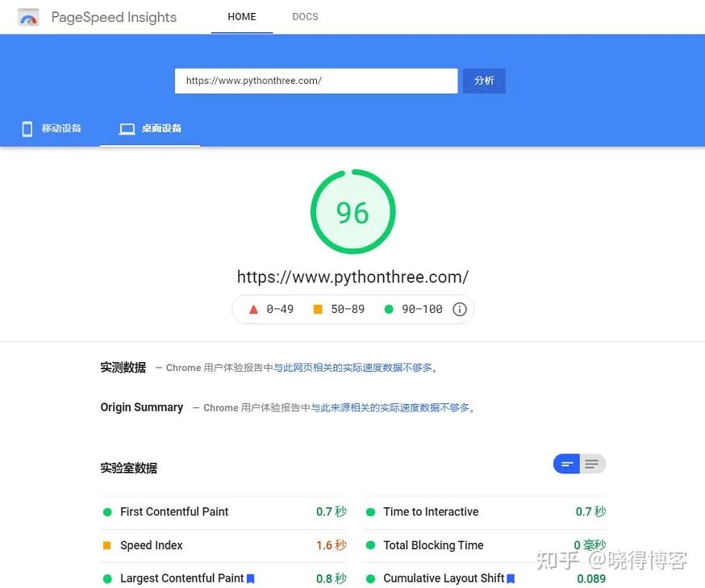Image resolution: width=705 pixels, height=588 pixels.
Task: Switch to the 移动设备 mobile tab
Action: coord(52,128)
